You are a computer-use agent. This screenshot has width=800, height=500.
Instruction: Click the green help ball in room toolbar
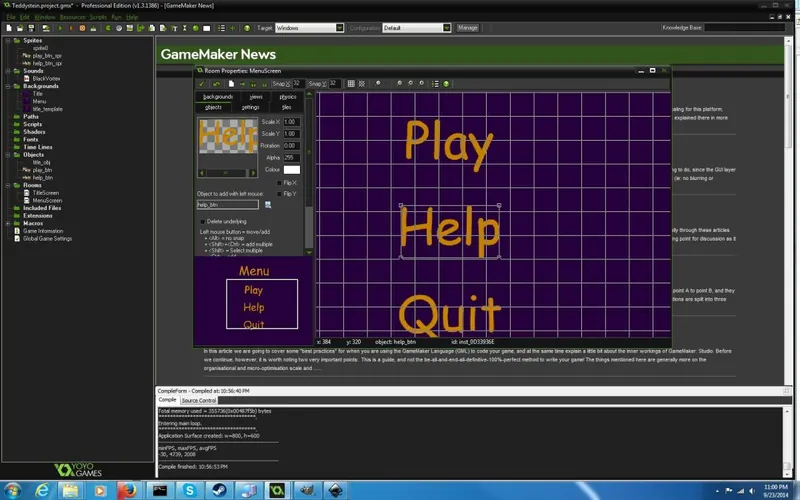(446, 84)
